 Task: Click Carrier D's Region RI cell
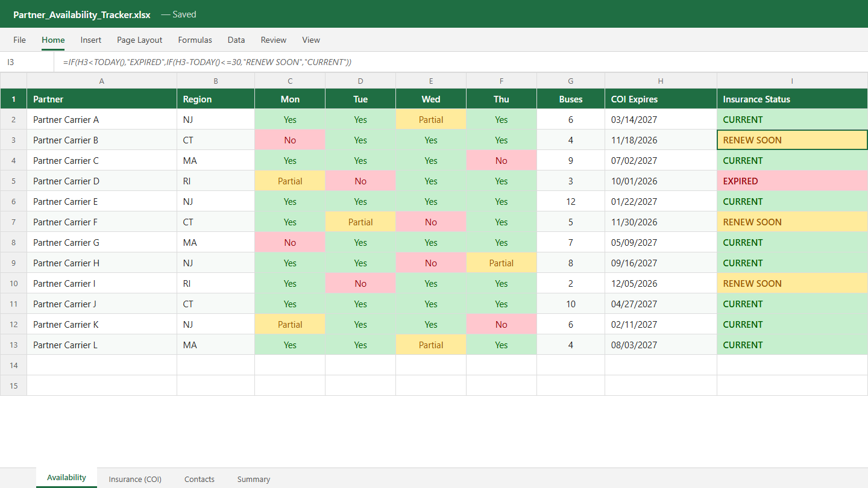pyautogui.click(x=216, y=181)
